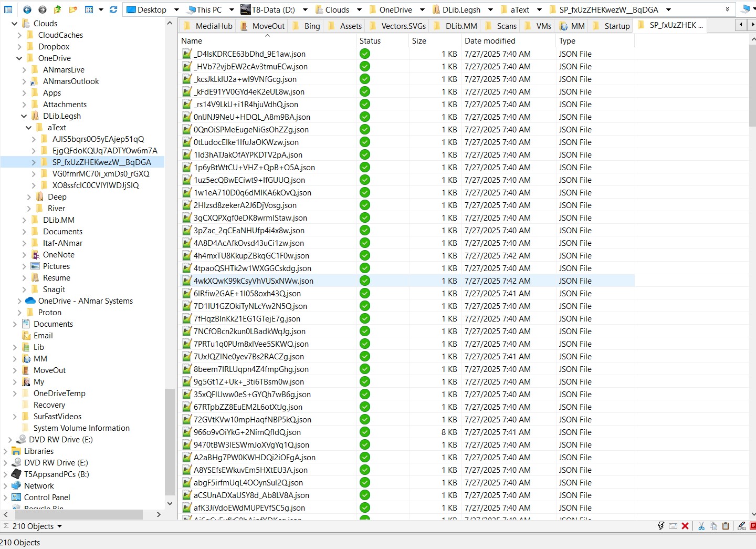Go up one folder level
This screenshot has width=756, height=549.
(x=58, y=9)
